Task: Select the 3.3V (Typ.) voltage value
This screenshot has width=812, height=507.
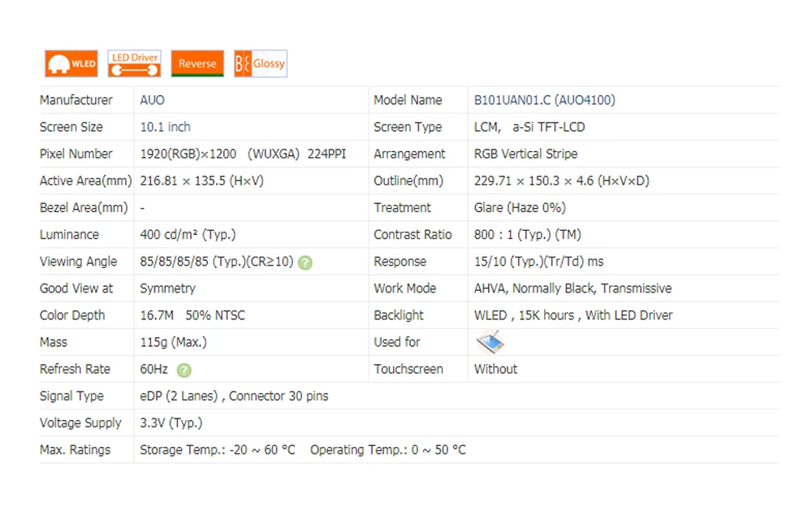Action: 171,423
